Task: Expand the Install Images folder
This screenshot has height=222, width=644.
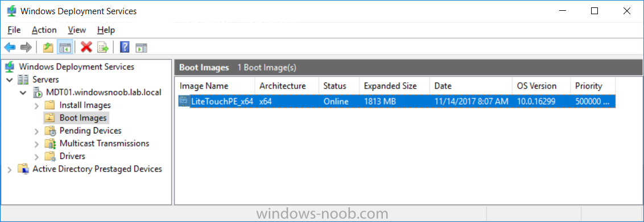Action: [36, 106]
